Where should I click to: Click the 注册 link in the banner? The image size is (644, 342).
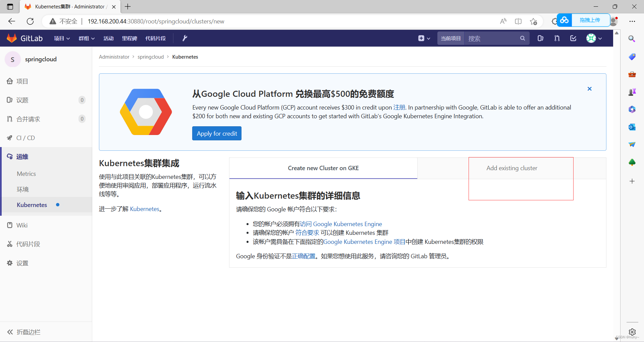(399, 108)
